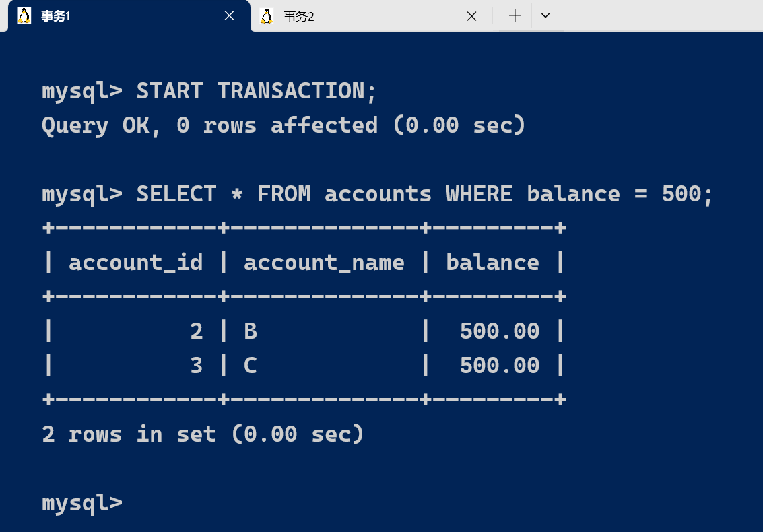Click the balance column header

coord(492,263)
